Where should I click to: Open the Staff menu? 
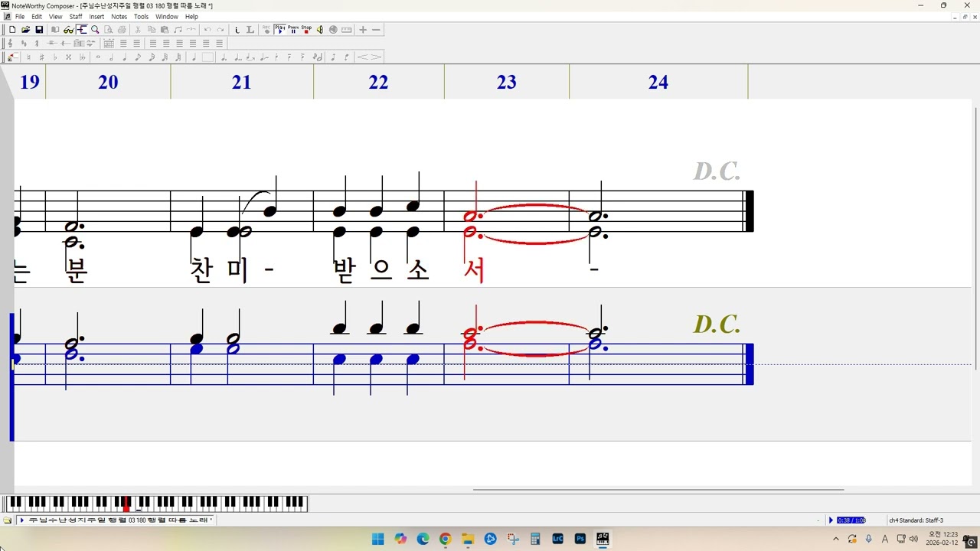click(76, 16)
